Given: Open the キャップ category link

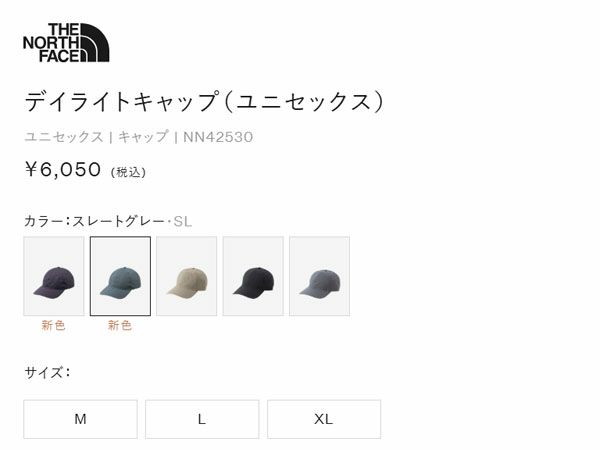Looking at the screenshot, I should tap(143, 137).
